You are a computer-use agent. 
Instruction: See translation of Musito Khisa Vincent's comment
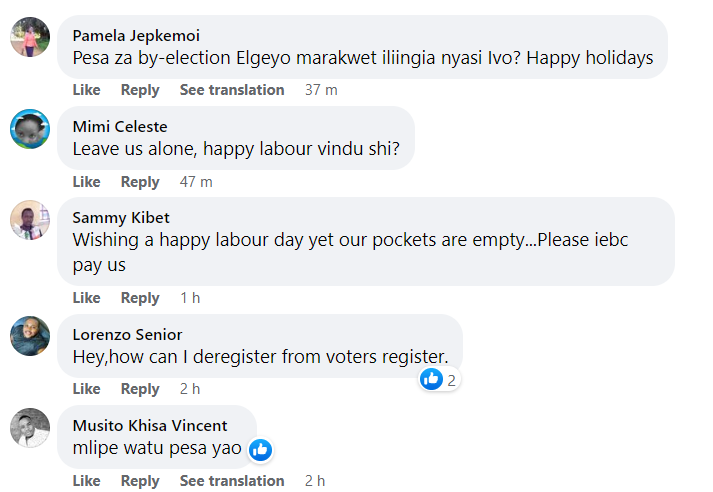tap(232, 481)
